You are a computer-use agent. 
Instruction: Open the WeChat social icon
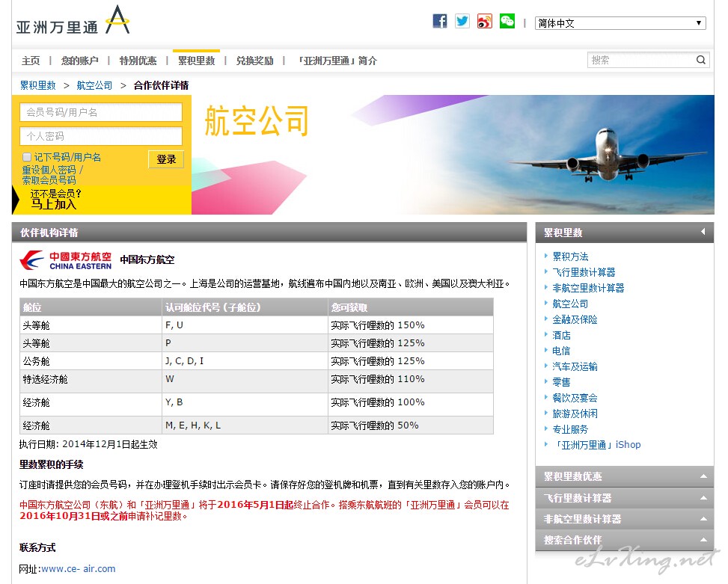[x=507, y=22]
